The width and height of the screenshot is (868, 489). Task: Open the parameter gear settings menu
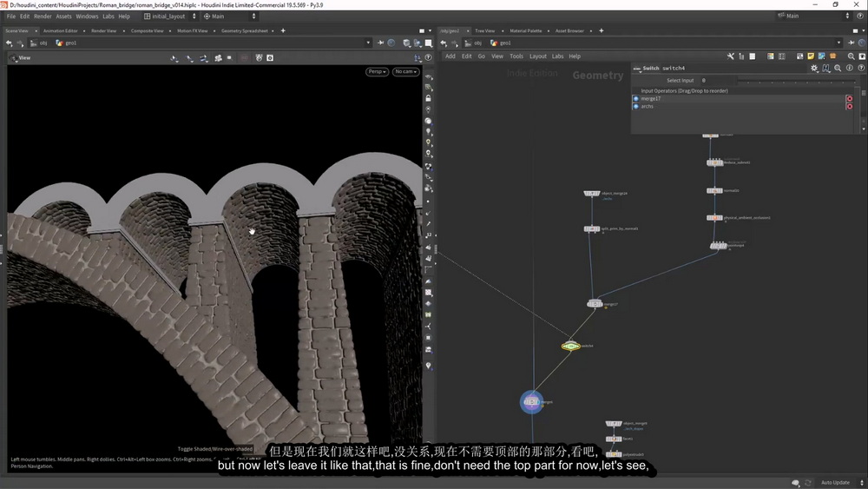(814, 68)
